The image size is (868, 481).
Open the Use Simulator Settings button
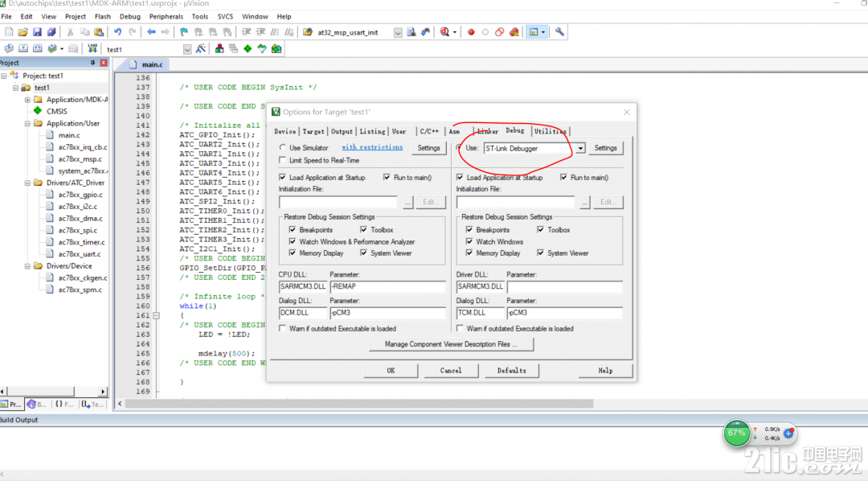point(428,148)
